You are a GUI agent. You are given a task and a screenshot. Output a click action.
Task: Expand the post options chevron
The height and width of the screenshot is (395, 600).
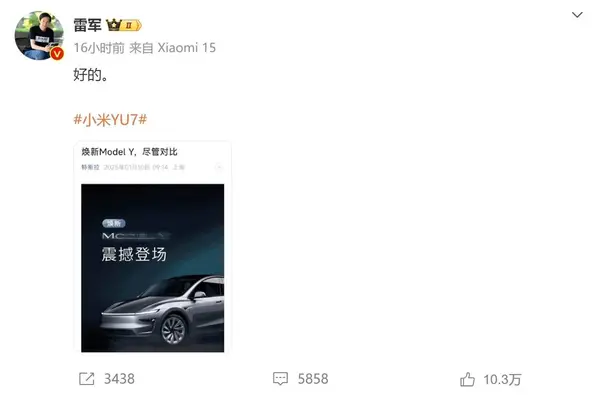[x=577, y=15]
